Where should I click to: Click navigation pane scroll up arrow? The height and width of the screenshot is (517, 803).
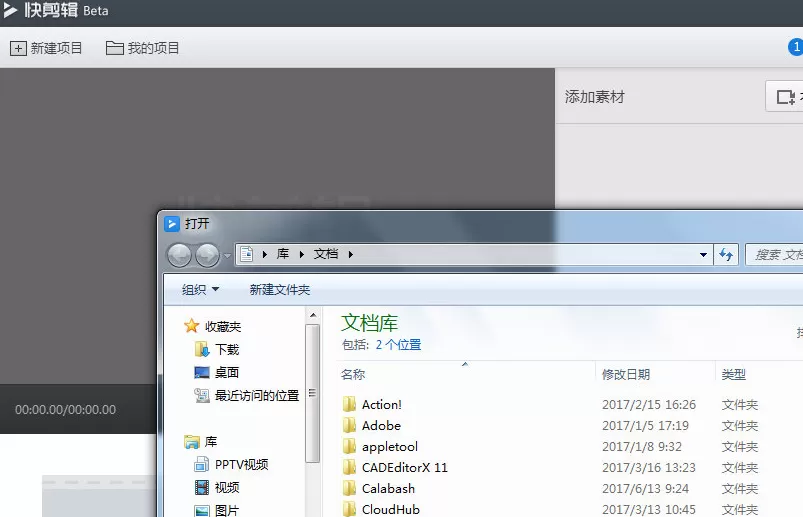pos(313,315)
